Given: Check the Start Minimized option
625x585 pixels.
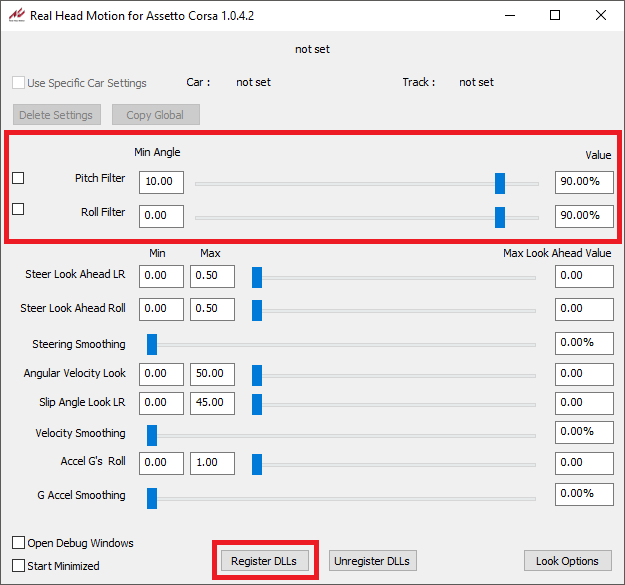Looking at the screenshot, I should click(x=19, y=566).
